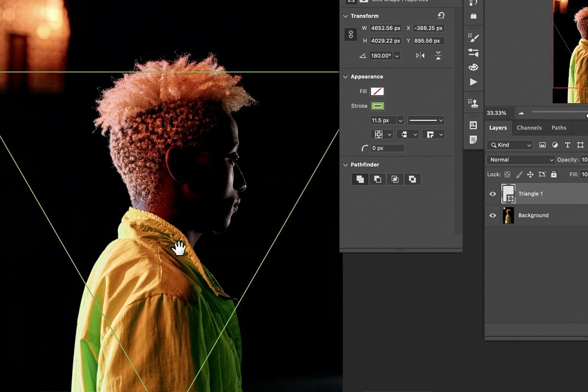Screen dimensions: 588x392
Task: Click Pathfinder exclude overlapping shapes button
Action: click(x=413, y=179)
